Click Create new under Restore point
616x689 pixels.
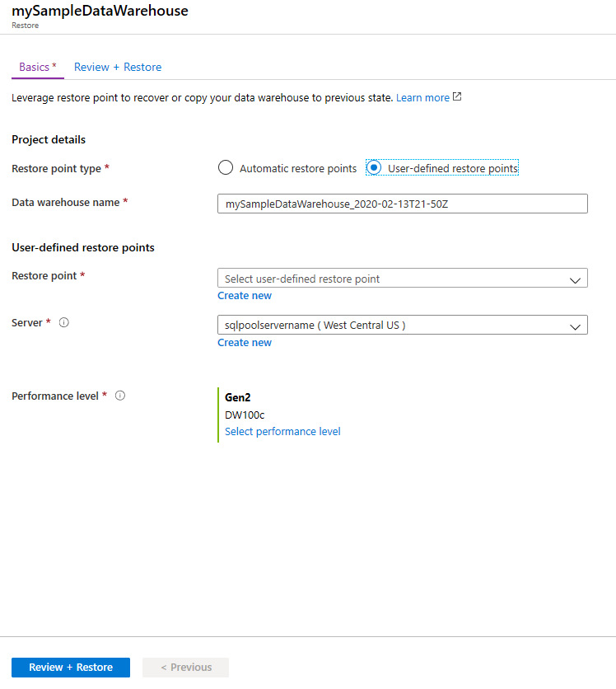244,295
